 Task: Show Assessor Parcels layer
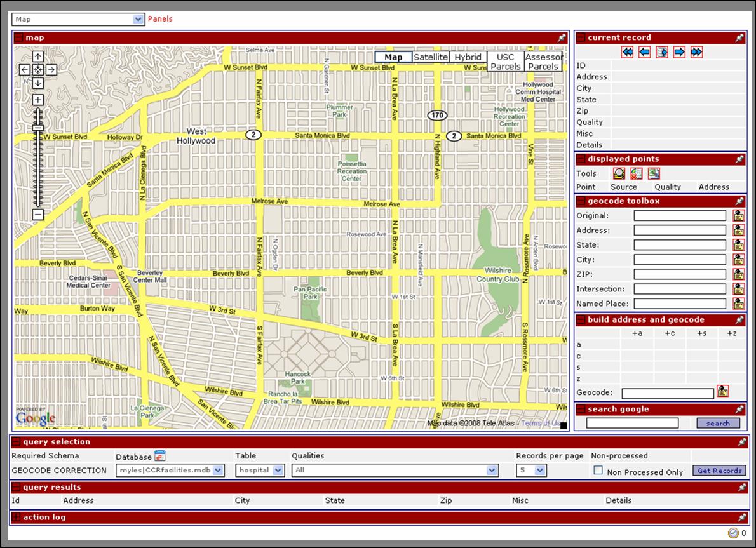pos(543,62)
